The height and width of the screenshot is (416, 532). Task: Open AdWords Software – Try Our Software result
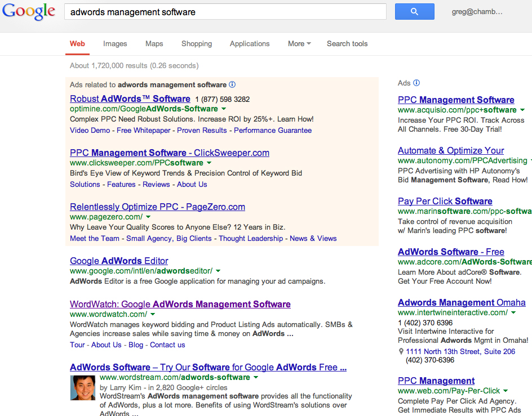pyautogui.click(x=209, y=367)
